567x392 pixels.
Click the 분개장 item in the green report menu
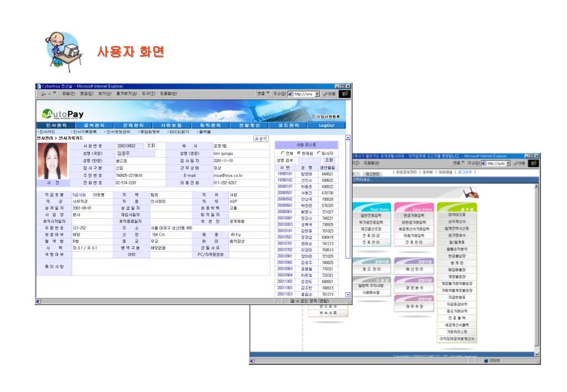tap(457, 263)
